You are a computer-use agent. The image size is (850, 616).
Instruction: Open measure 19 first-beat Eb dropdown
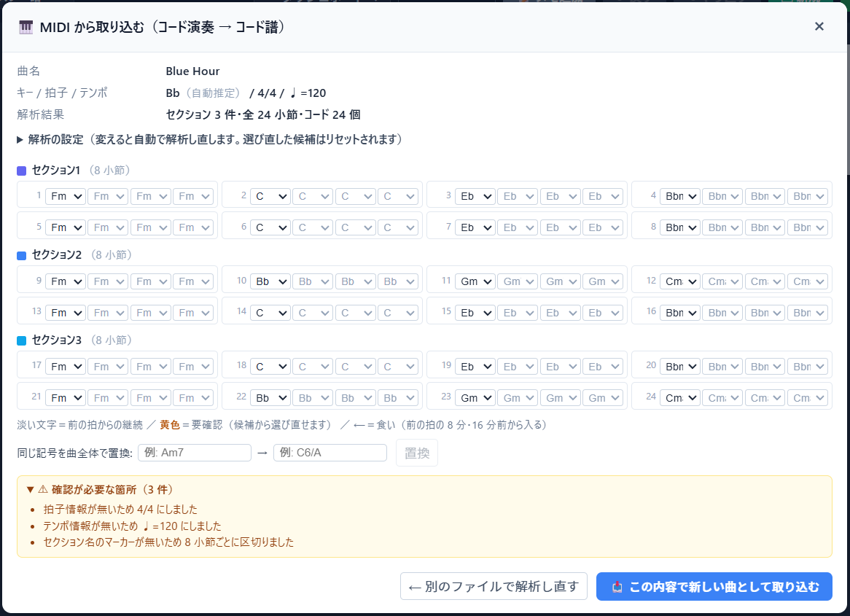coord(475,367)
